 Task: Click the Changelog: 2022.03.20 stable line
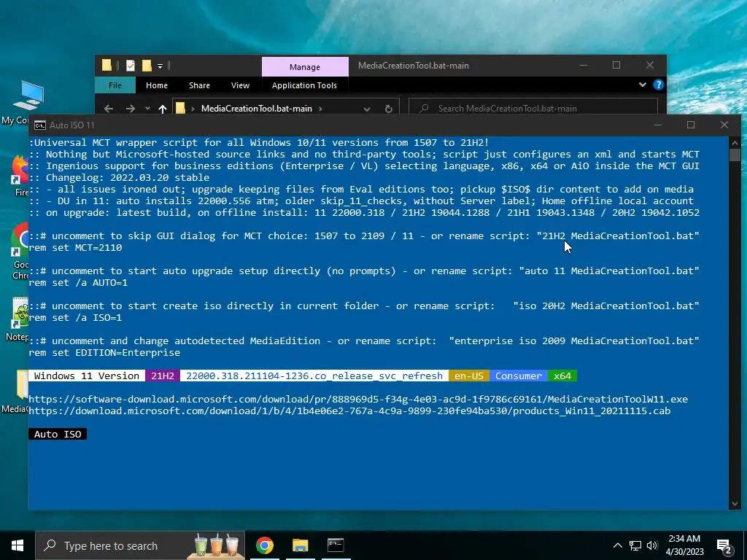(119, 178)
